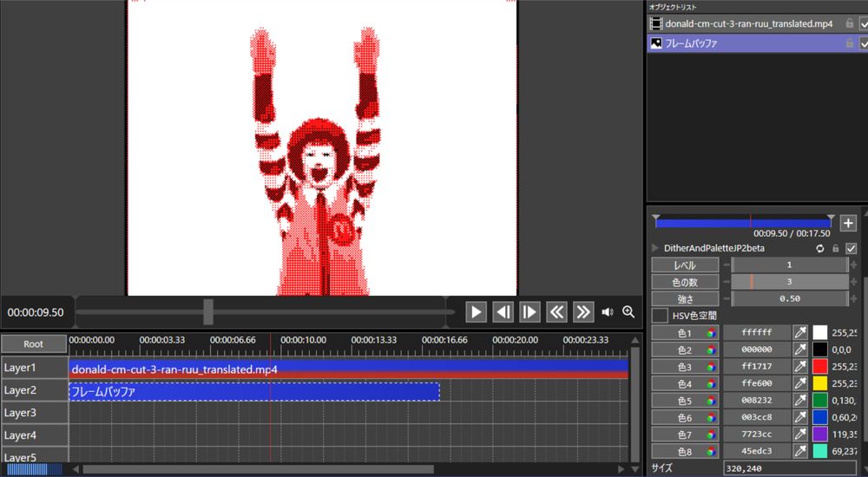
Task: Step back one frame
Action: tap(503, 312)
